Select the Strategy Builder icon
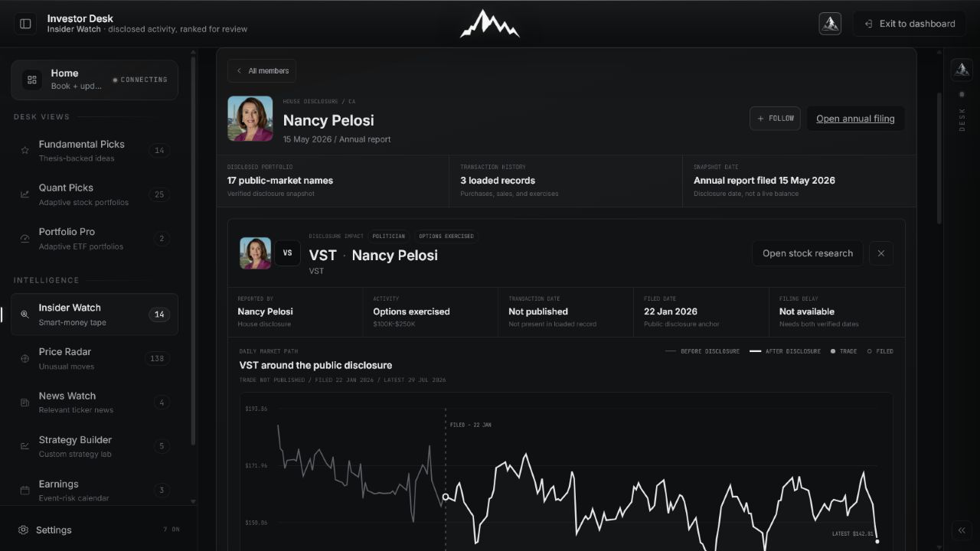Screen dimensions: 980x551 point(24,446)
